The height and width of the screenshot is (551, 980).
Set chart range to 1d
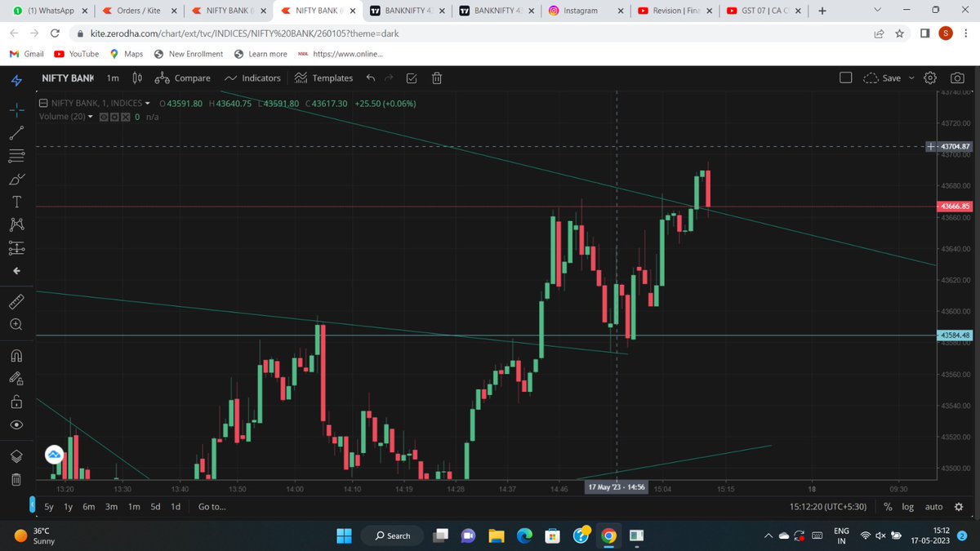(x=176, y=507)
